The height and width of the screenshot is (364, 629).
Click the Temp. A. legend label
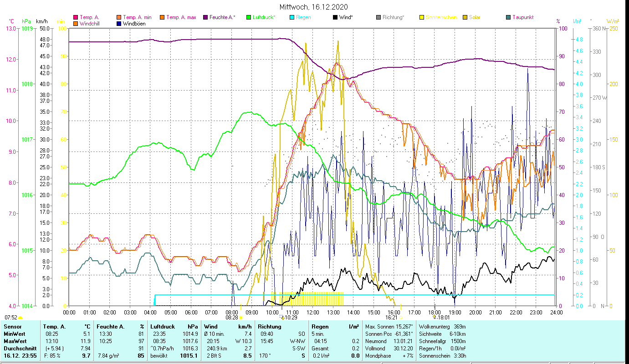pyautogui.click(x=89, y=18)
